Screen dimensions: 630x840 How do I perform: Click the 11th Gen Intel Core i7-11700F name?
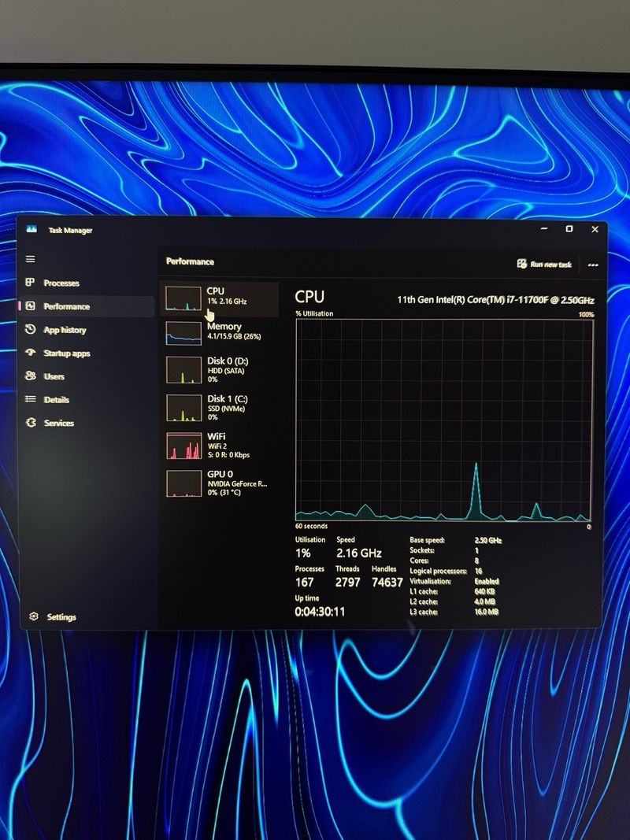coord(495,300)
